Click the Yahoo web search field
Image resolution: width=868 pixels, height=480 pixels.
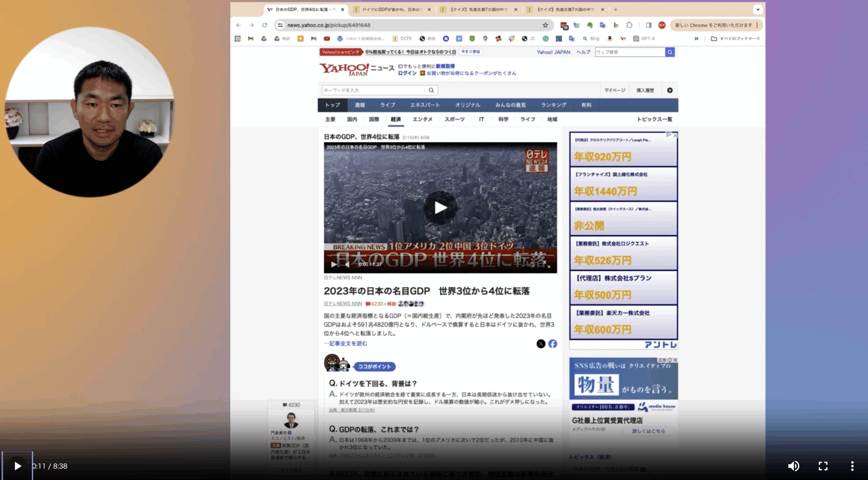[x=630, y=52]
